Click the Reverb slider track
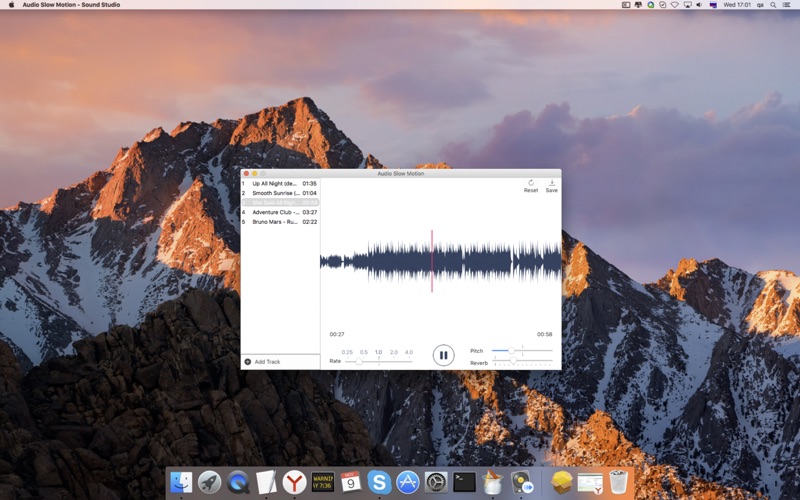The height and width of the screenshot is (500, 800). 523,361
